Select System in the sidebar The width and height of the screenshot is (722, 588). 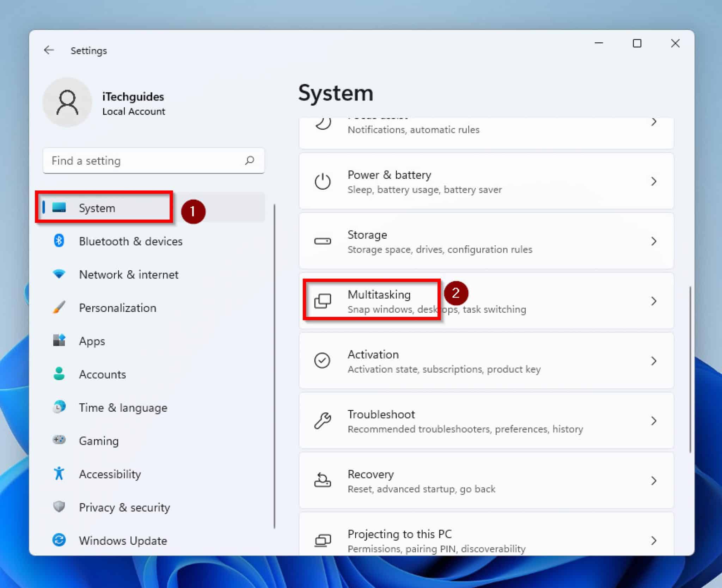click(153, 208)
